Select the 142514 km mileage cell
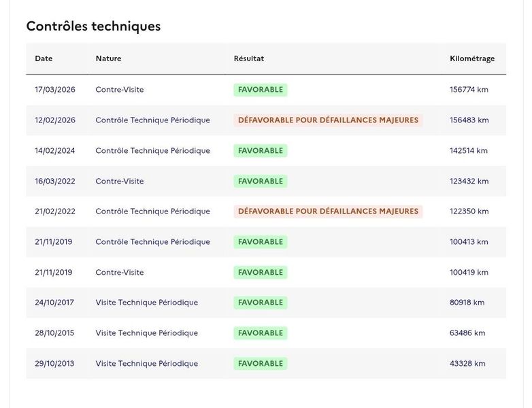The height and width of the screenshot is (408, 532). 469,150
